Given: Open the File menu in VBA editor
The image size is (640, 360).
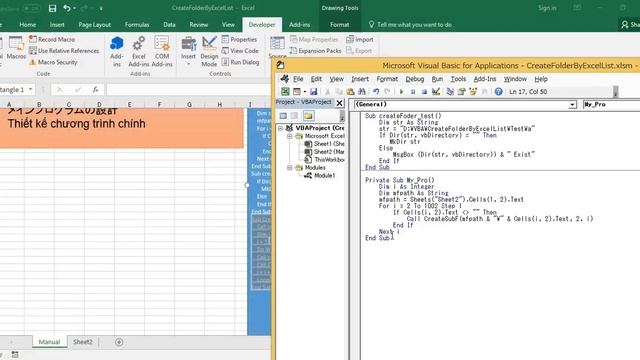Looking at the screenshot, I should pos(298,79).
